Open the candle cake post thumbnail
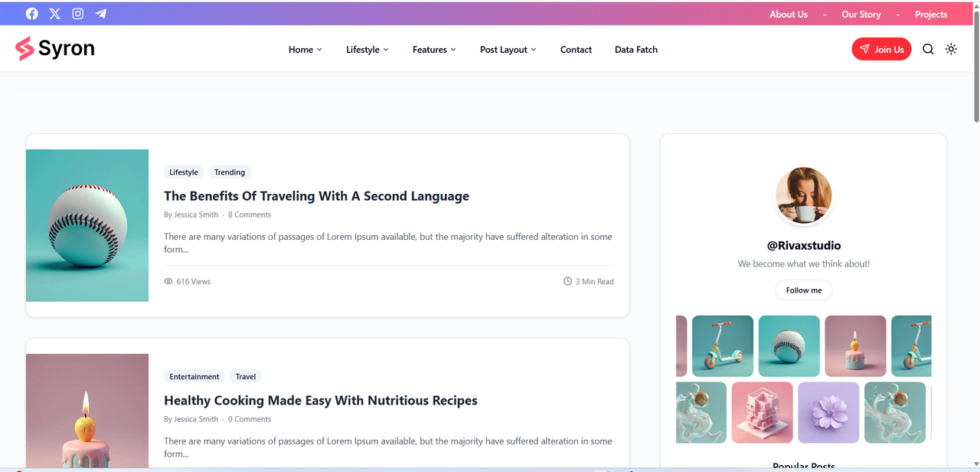Image resolution: width=980 pixels, height=472 pixels. click(87, 411)
